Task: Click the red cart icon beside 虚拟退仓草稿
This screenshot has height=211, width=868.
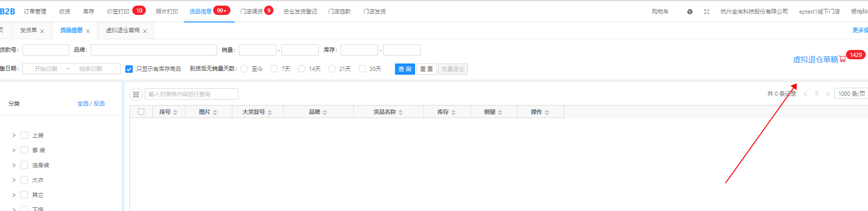Action: click(x=842, y=60)
